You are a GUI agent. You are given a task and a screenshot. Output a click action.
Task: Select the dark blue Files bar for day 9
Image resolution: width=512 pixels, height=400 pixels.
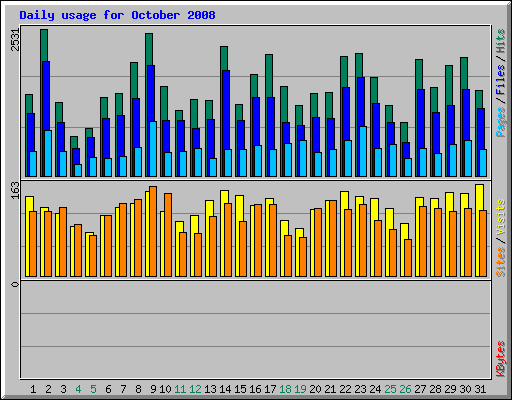(151, 93)
